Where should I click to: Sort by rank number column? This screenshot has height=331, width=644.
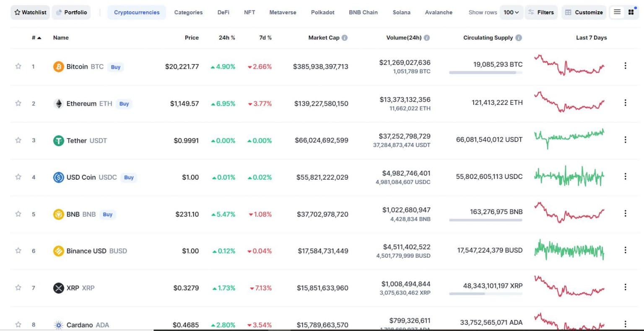coord(36,38)
